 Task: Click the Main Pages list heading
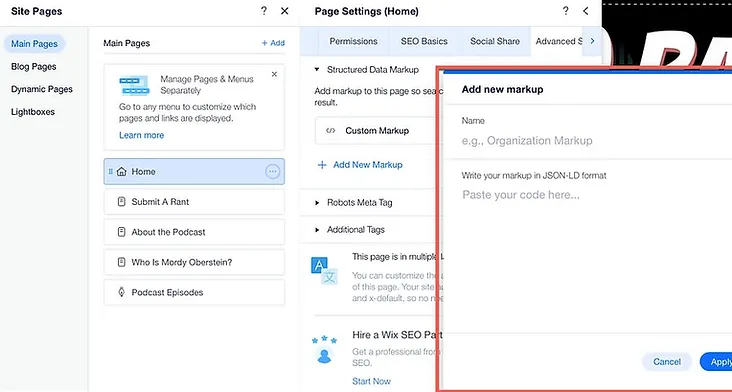pyautogui.click(x=127, y=43)
